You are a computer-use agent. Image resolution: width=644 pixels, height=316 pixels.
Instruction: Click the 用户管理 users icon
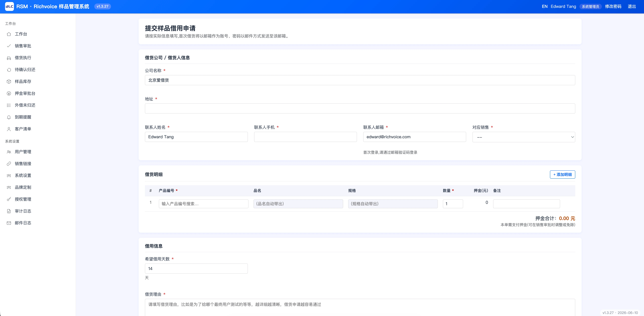[x=9, y=152]
